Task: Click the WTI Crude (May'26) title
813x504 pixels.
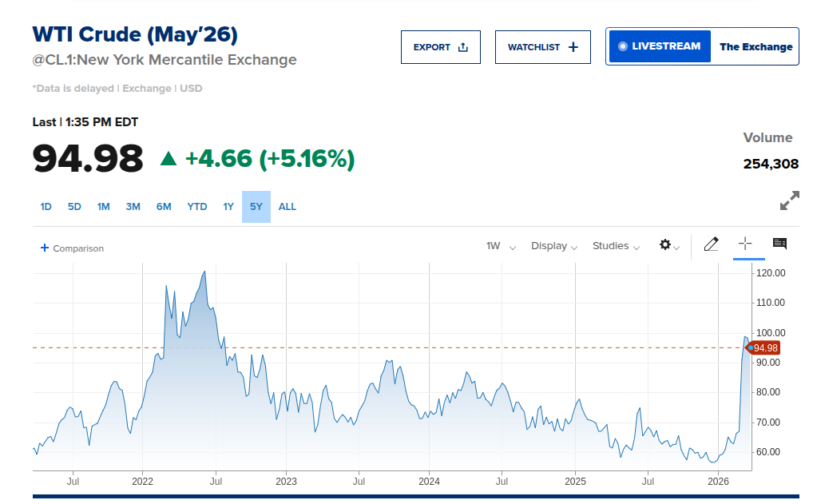Action: pyautogui.click(x=135, y=34)
